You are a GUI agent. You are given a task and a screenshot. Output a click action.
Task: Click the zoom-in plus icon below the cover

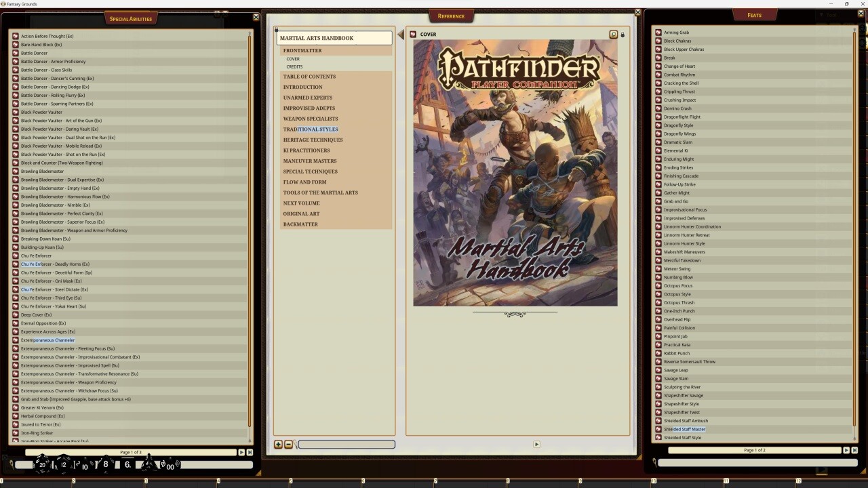tap(278, 444)
